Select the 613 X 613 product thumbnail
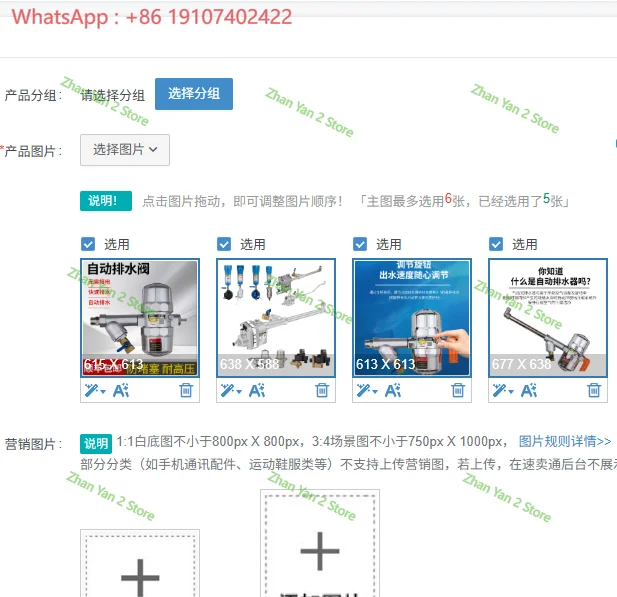This screenshot has height=597, width=617. tap(412, 318)
